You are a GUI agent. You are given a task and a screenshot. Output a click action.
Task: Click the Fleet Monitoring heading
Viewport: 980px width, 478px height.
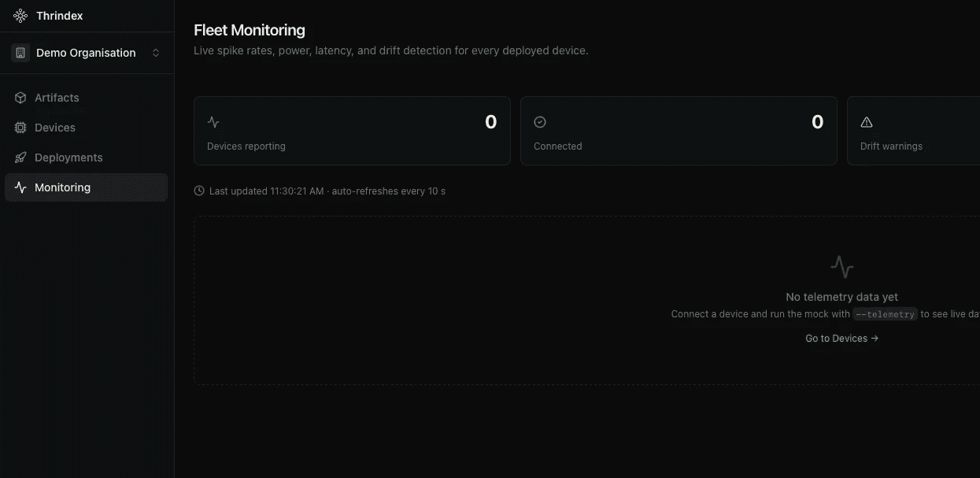pos(250,30)
